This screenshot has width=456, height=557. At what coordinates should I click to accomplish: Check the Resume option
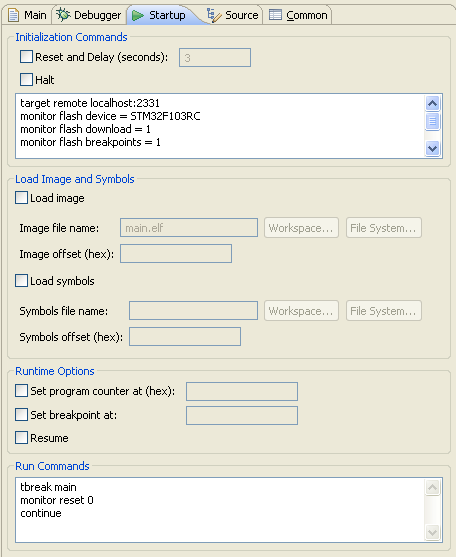(21, 438)
